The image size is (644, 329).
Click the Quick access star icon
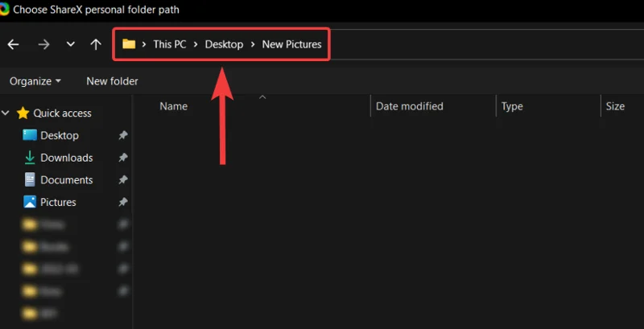(x=23, y=113)
